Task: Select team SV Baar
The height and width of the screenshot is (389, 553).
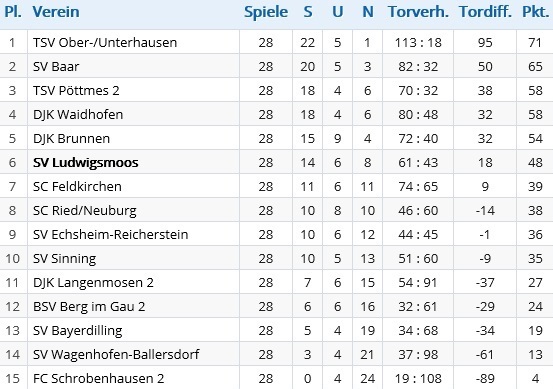Action: tap(56, 66)
